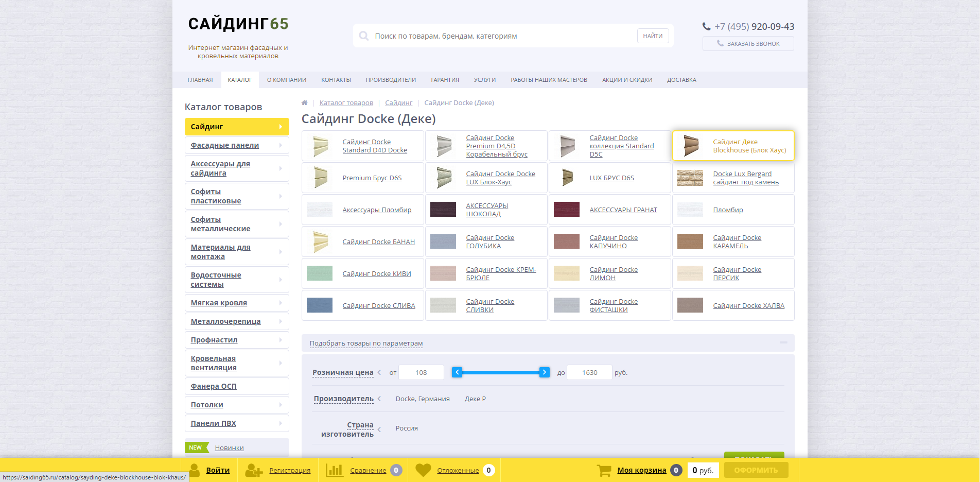Select the КАПУЧИНО siding color swatch

click(567, 242)
